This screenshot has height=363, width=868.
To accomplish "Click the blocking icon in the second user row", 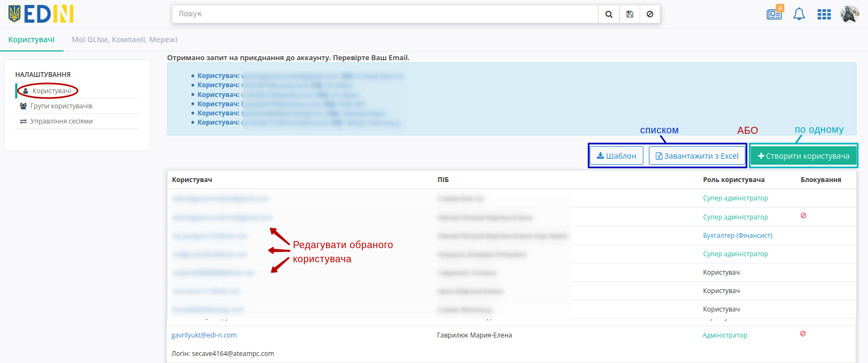I will pos(803,216).
